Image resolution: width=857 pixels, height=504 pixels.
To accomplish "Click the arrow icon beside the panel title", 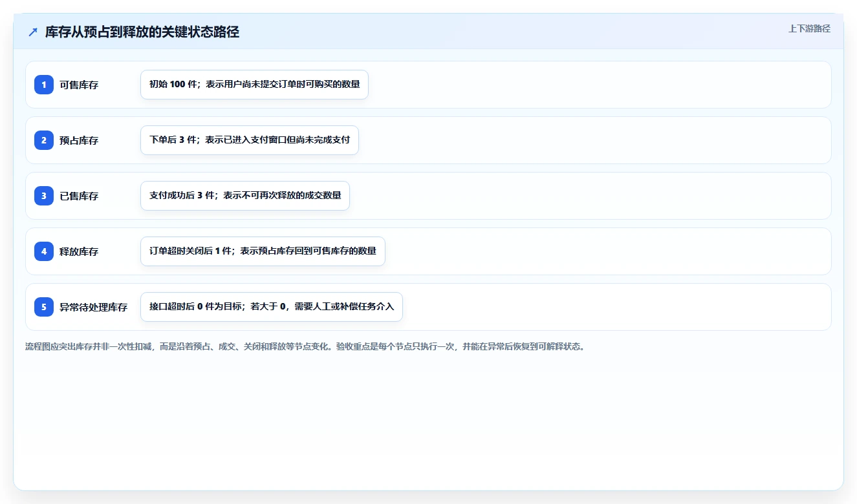I will pyautogui.click(x=33, y=32).
